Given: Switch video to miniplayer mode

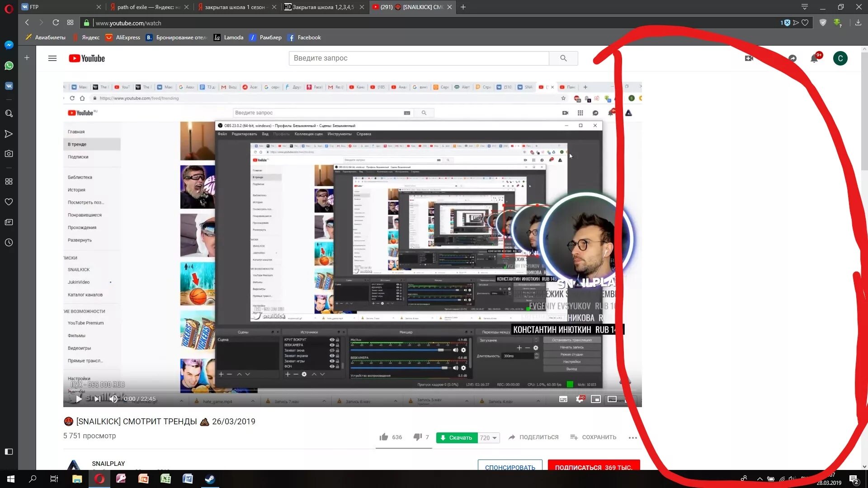Looking at the screenshot, I should pyautogui.click(x=595, y=399).
